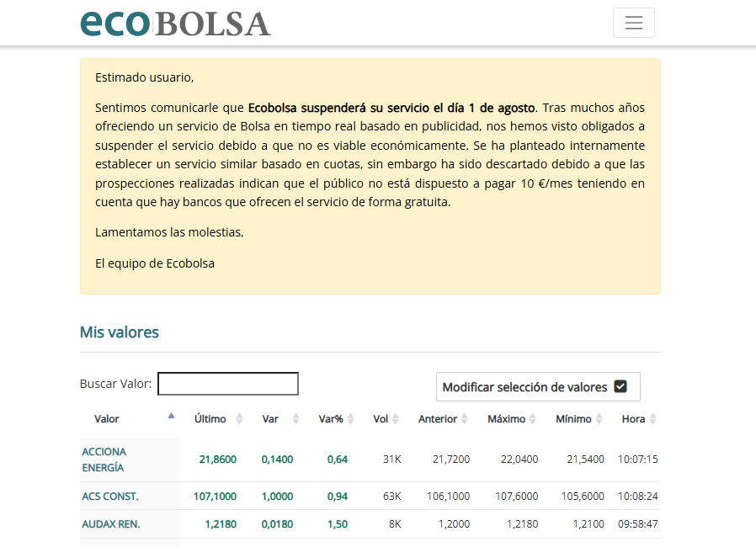Screen dimensions: 756x547
Task: Select ACS CONST. minimum 105,6000
Action: pos(583,497)
